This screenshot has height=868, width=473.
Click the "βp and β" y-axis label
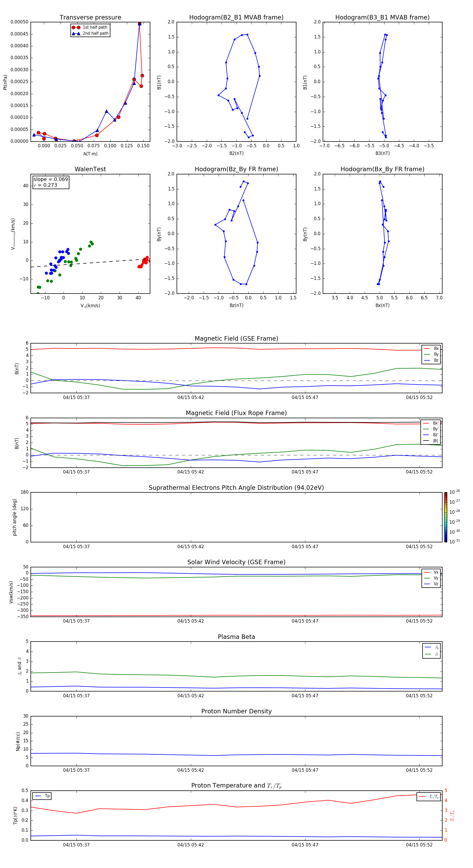click(19, 666)
